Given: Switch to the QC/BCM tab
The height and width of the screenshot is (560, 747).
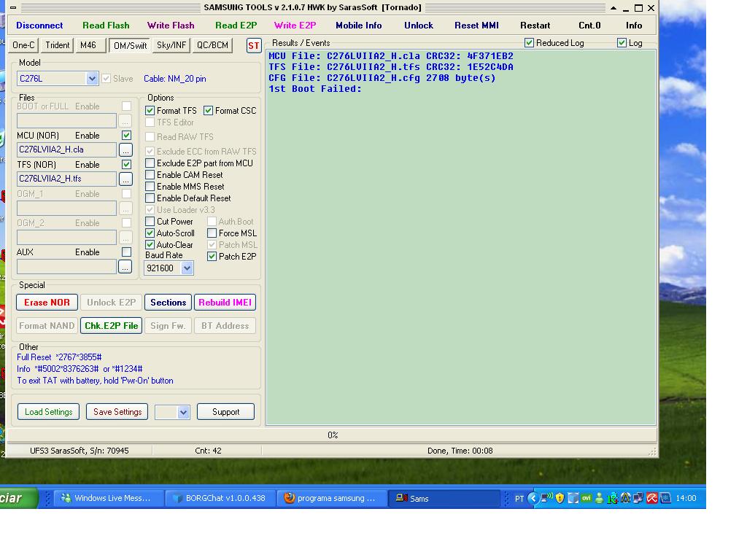Looking at the screenshot, I should click(212, 45).
